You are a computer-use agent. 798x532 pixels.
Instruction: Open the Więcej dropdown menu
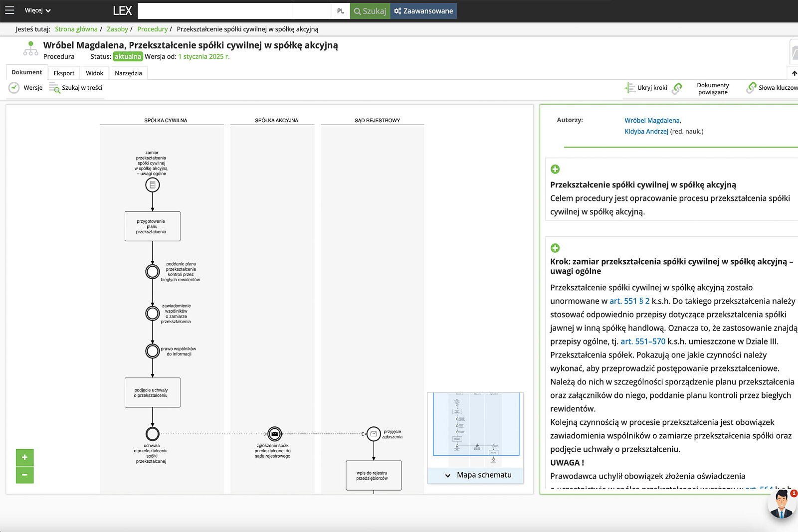pyautogui.click(x=38, y=10)
